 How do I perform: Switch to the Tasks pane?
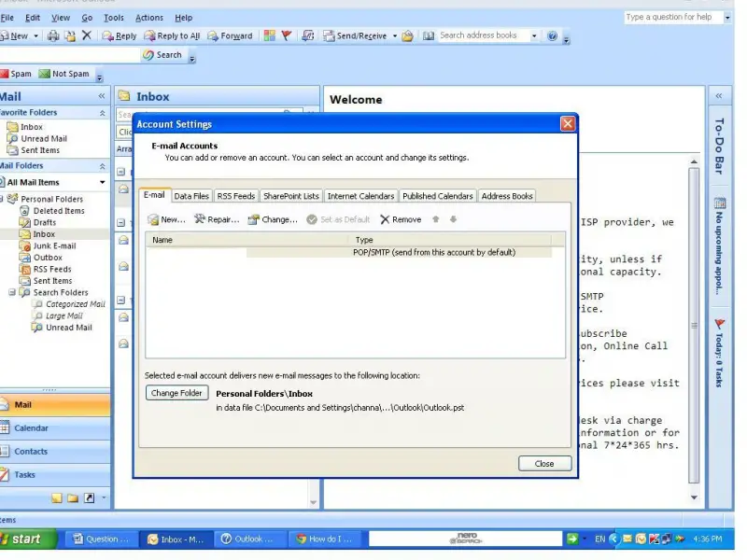(55, 475)
